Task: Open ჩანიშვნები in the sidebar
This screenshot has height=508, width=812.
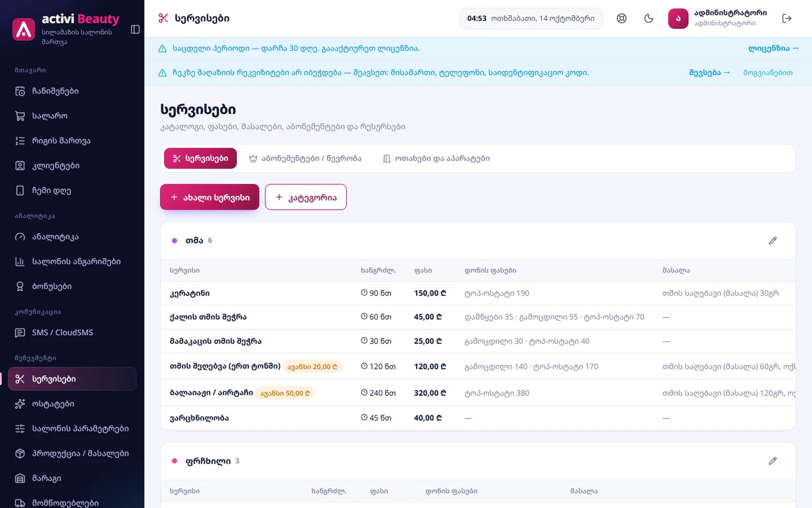Action: (72, 91)
